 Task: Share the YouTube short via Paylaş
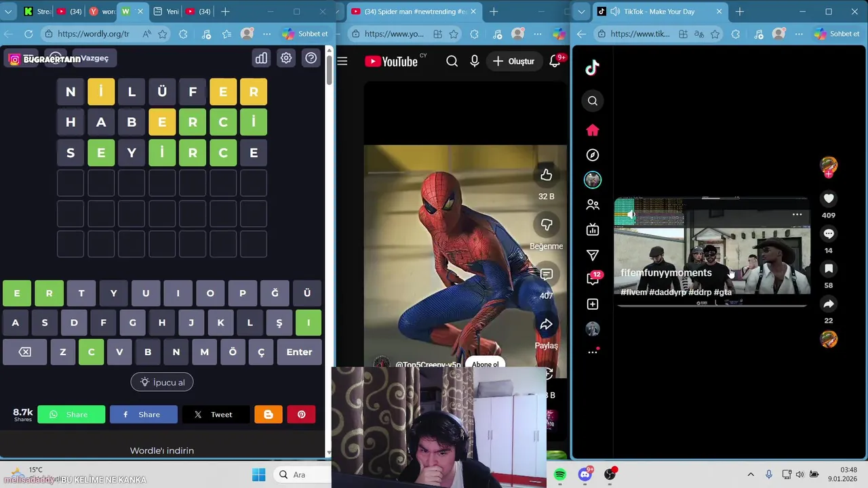(547, 325)
